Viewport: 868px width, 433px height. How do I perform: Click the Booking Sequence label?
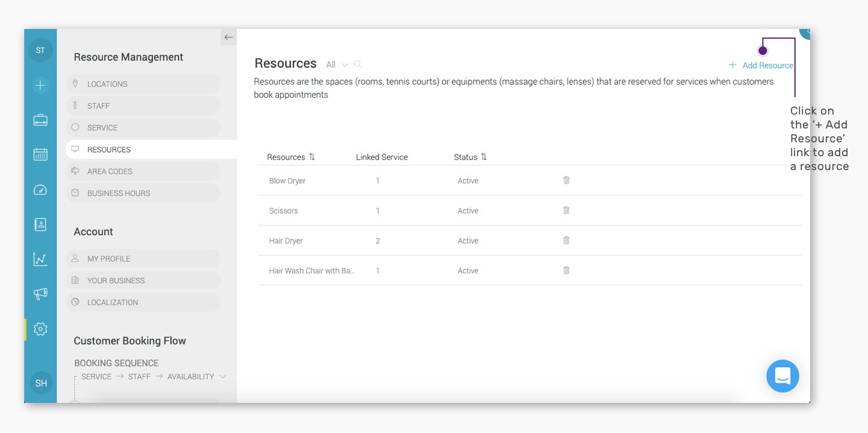(x=116, y=363)
